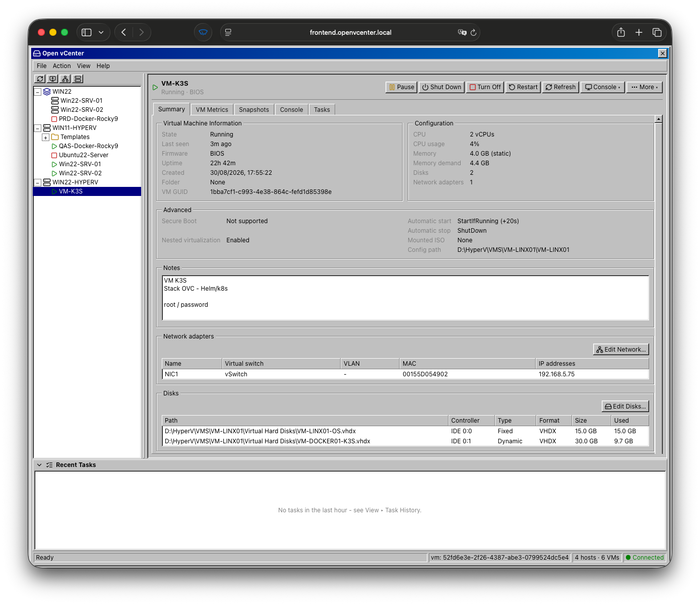This screenshot has width=700, height=605.
Task: Switch to the Tasks tab
Action: pyautogui.click(x=322, y=110)
